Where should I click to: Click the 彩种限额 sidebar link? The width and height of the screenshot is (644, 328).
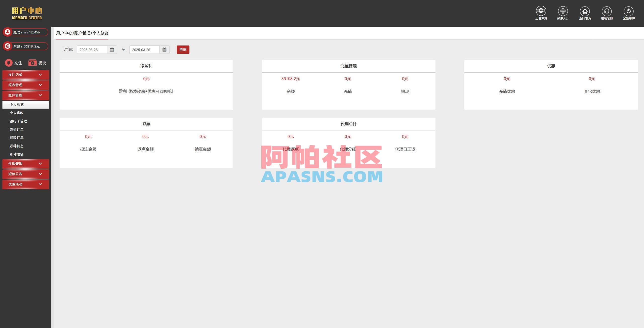(x=17, y=154)
